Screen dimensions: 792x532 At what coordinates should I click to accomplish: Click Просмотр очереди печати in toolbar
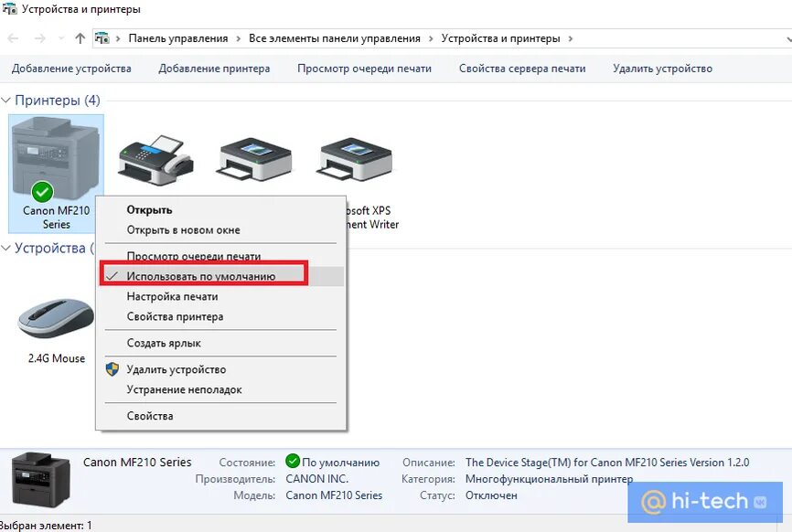364,69
